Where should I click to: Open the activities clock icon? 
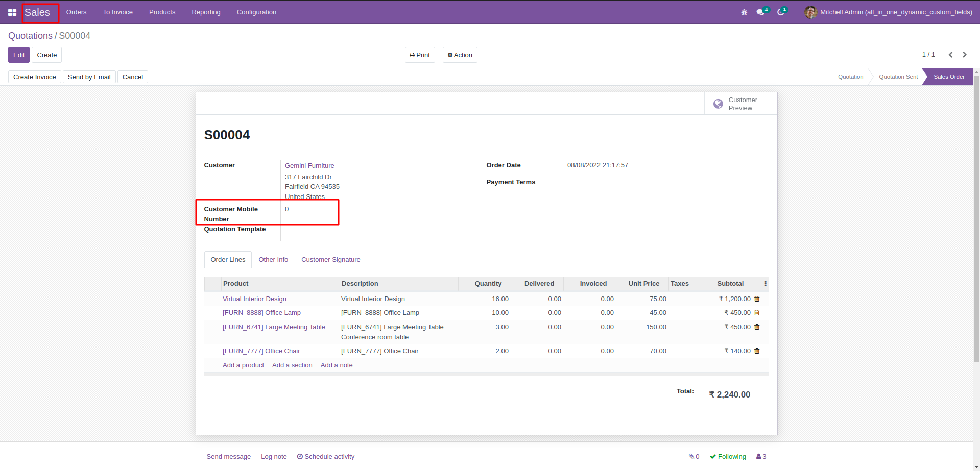pos(780,12)
